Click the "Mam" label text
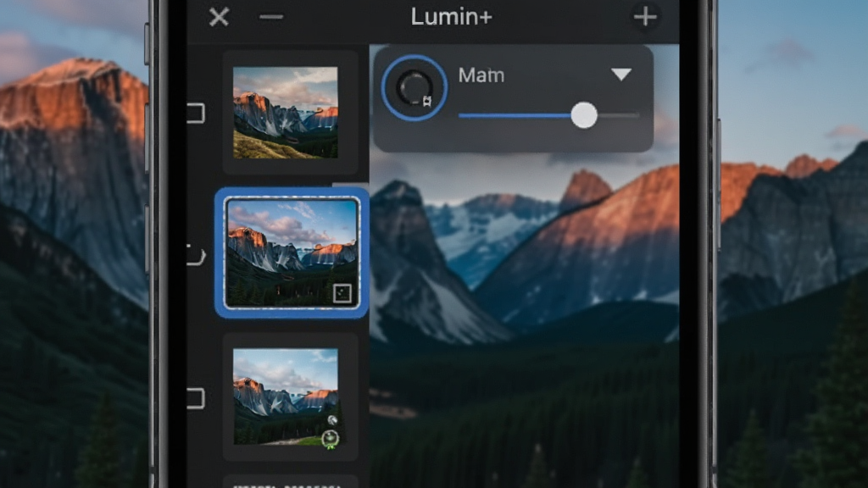This screenshot has width=868, height=488. point(481,75)
